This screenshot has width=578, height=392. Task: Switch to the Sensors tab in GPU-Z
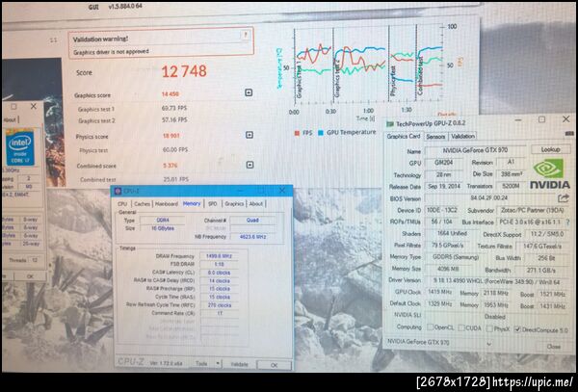pyautogui.click(x=435, y=137)
